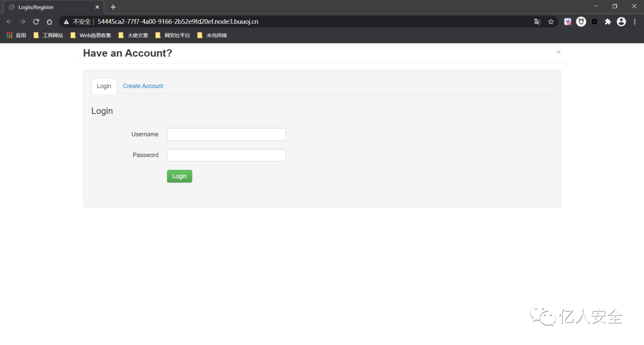Image resolution: width=644 pixels, height=345 pixels.
Task: Go to the browser home page
Action: pos(49,21)
